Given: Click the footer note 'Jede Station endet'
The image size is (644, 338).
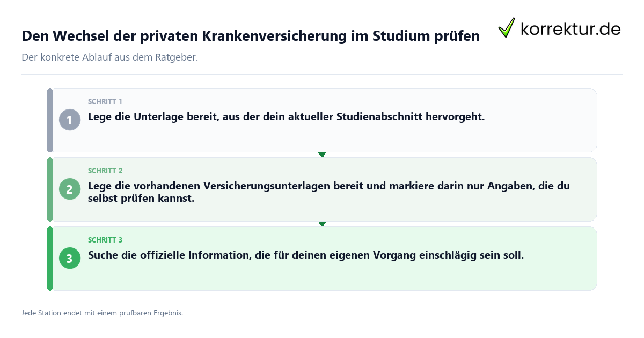Looking at the screenshot, I should point(102,313).
